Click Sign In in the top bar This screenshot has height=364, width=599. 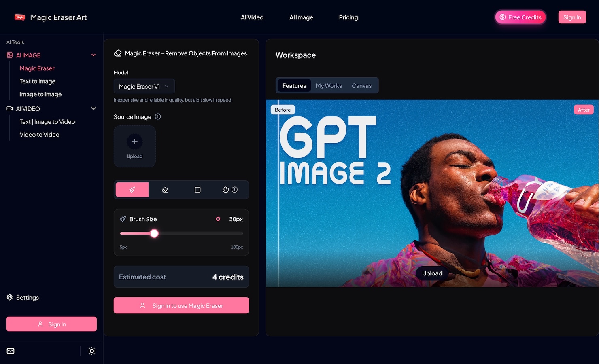[x=572, y=17]
